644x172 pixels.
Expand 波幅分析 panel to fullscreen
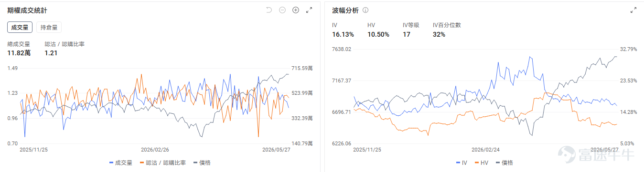click(x=633, y=10)
